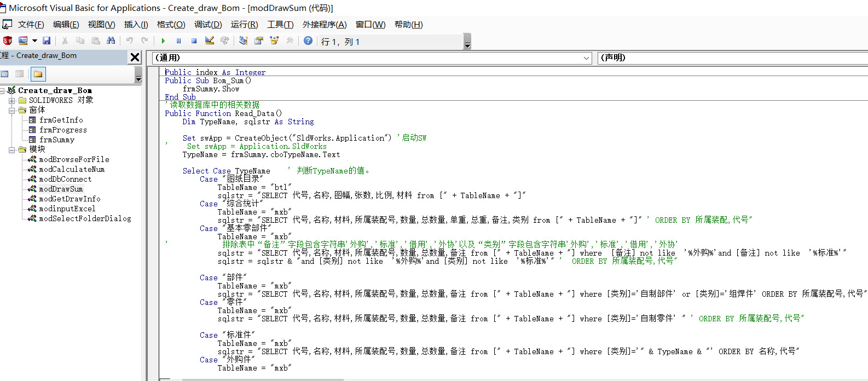Click the 行 1, 列 1 cursor position field
868x381 pixels.
[390, 42]
